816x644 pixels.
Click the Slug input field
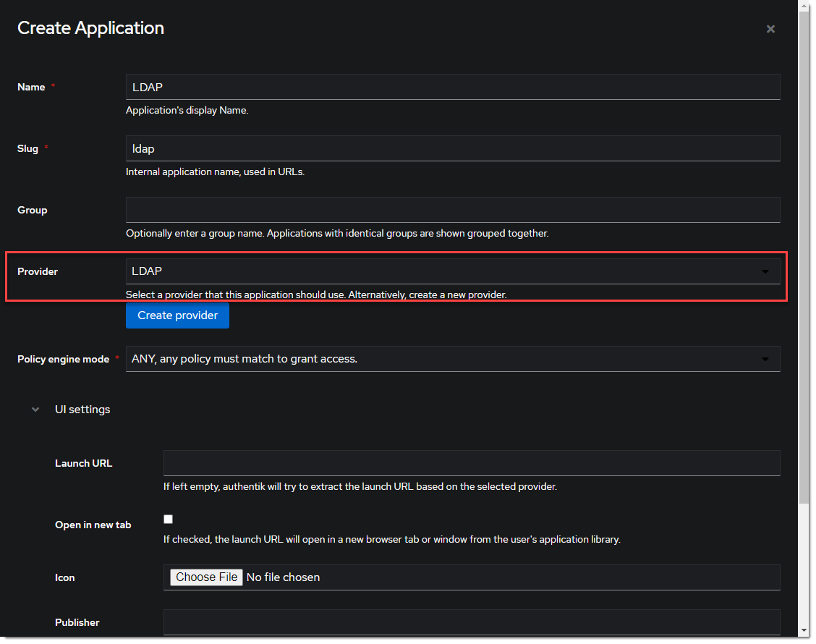pyautogui.click(x=452, y=148)
